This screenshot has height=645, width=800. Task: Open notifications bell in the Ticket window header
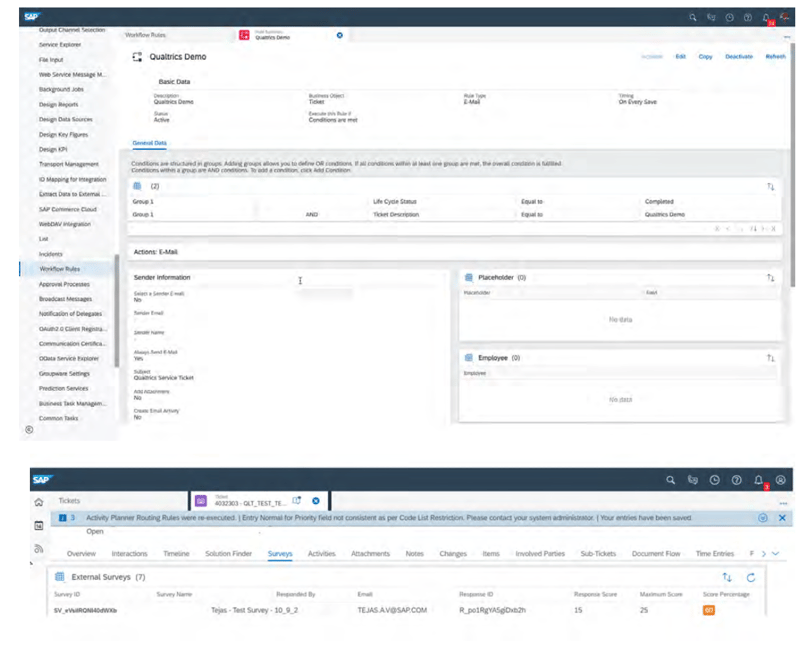[x=759, y=480]
